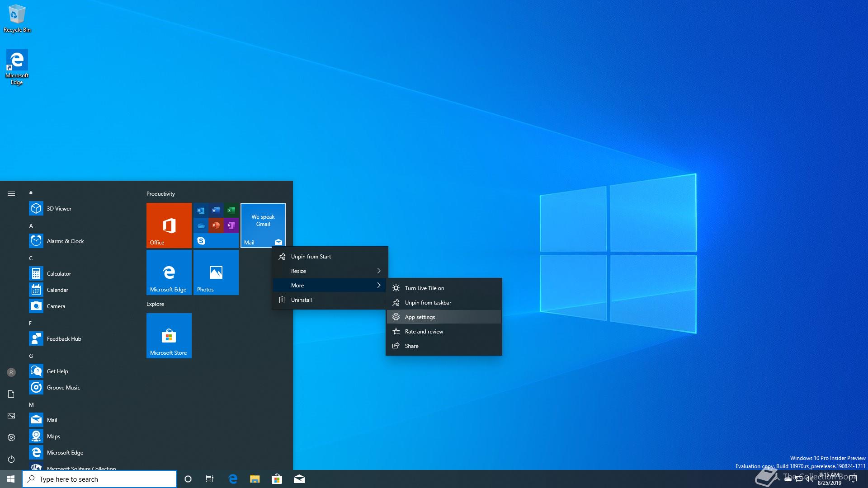Open the OneNote mini tile
The height and width of the screenshot is (488, 868).
pos(231,225)
